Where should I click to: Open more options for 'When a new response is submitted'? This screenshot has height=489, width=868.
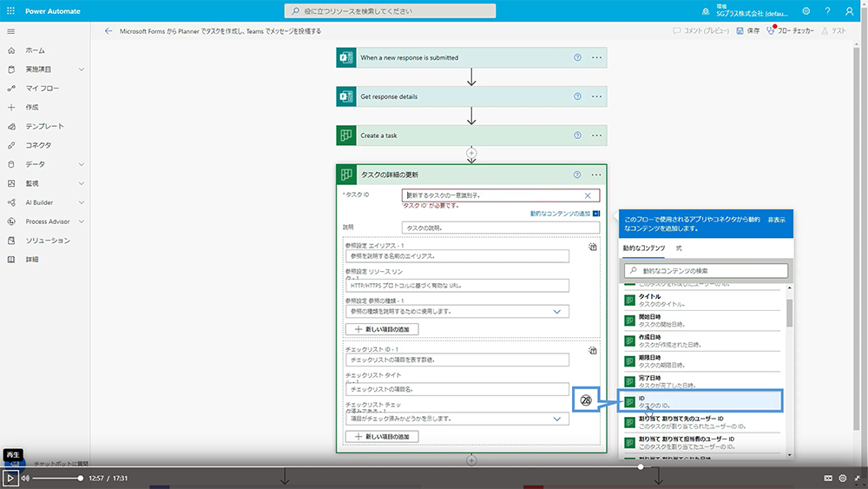(x=596, y=57)
